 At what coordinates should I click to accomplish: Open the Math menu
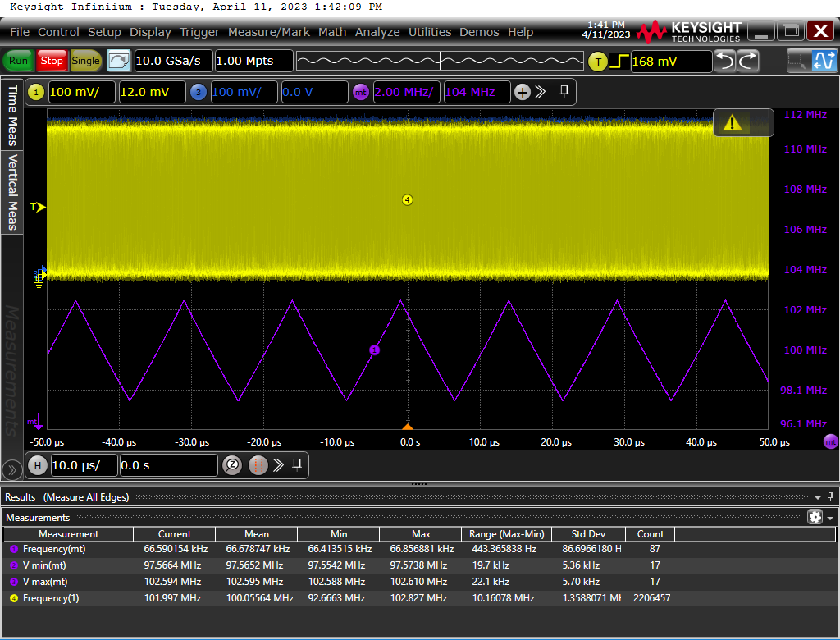[x=332, y=32]
